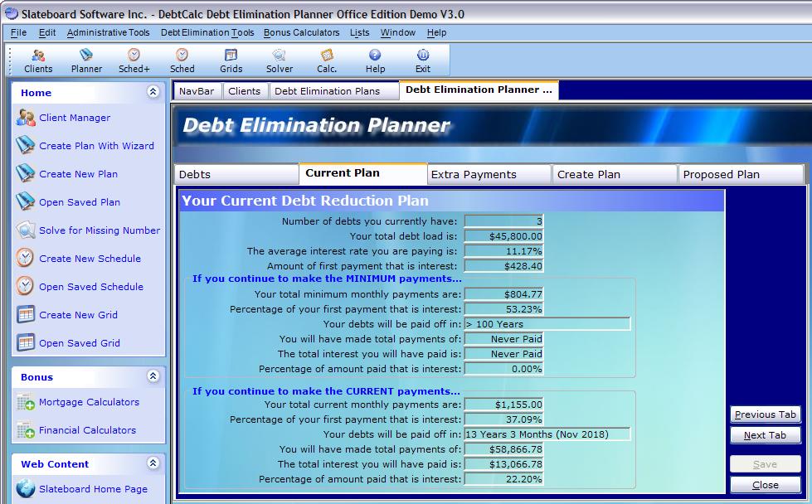This screenshot has width=812, height=504.
Task: Click the Grids toolbar icon
Action: pos(231,61)
